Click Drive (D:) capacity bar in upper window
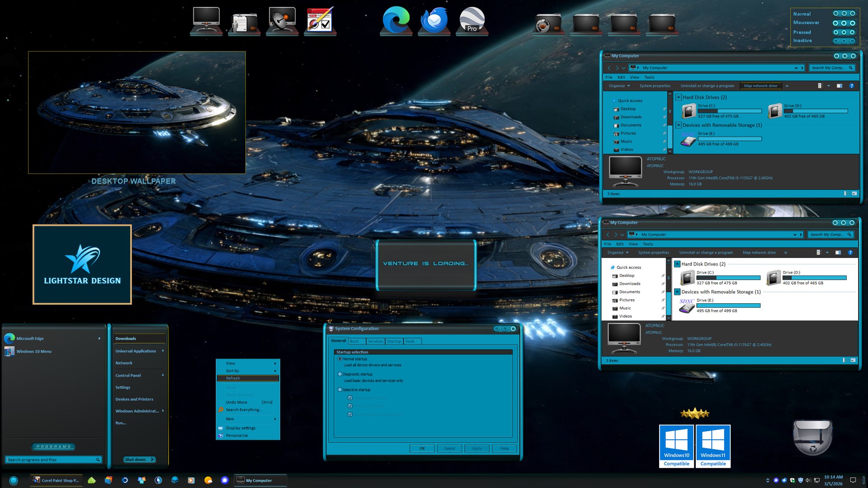The height and width of the screenshot is (488, 868). click(x=816, y=111)
